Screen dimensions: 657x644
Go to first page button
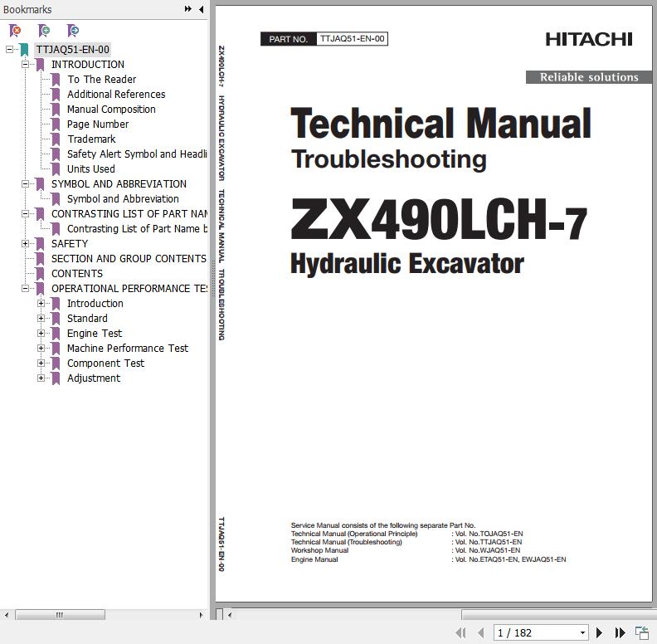click(461, 632)
